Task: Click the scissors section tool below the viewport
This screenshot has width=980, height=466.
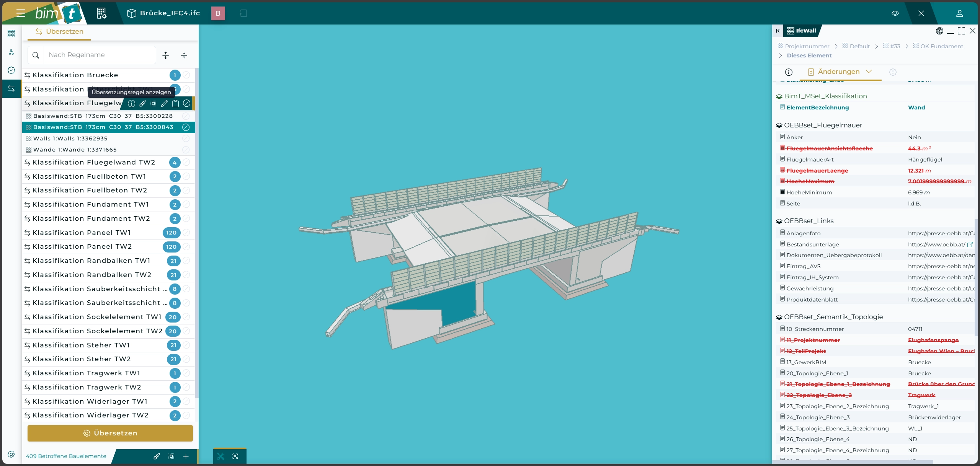Action: 220,456
